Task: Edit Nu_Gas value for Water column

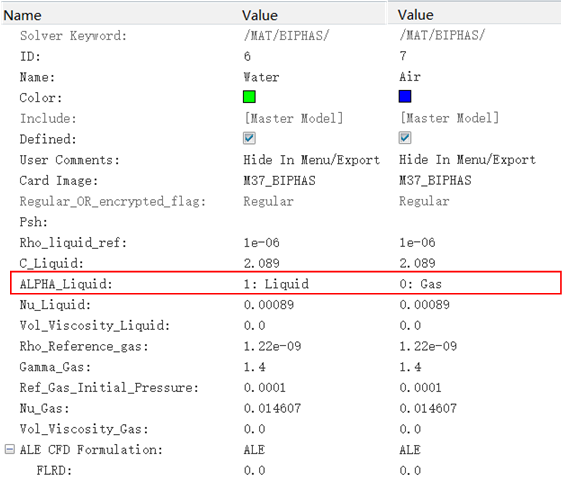Action: [x=272, y=408]
